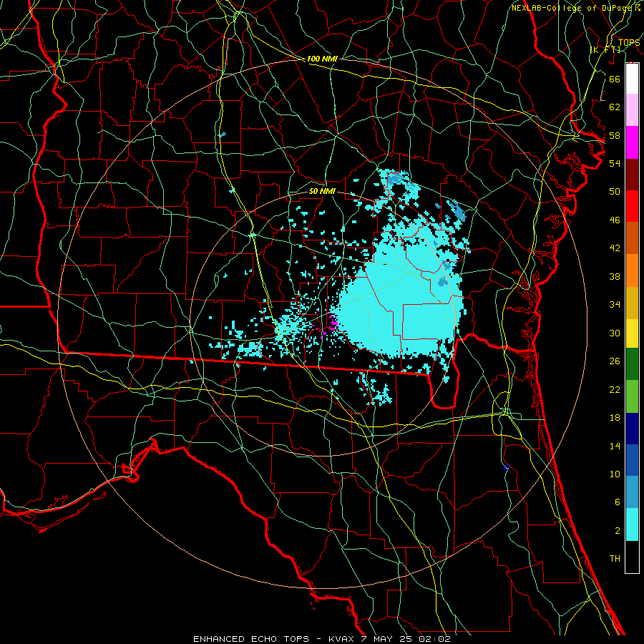The width and height of the screenshot is (644, 644).
Task: Click the medium blue 18 legend swatch
Action: [x=632, y=460]
